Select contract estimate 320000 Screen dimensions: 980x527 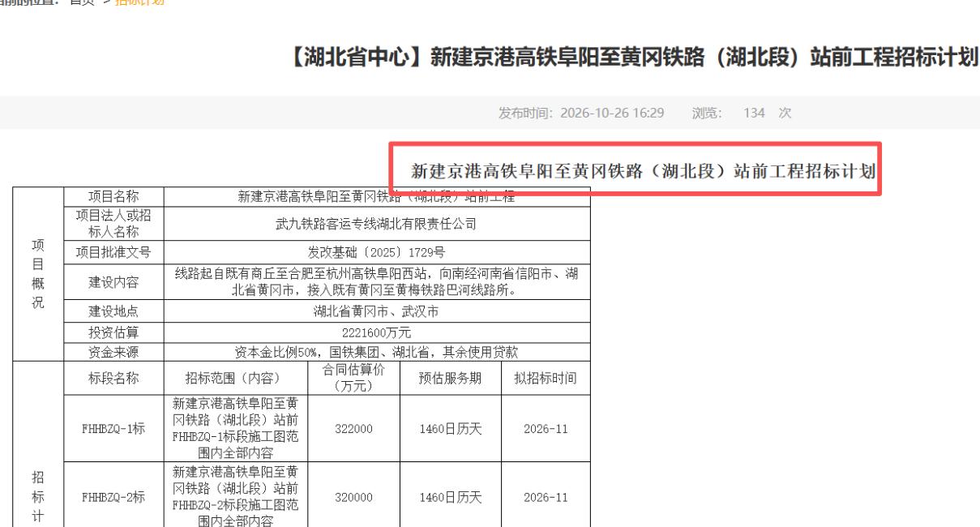click(x=354, y=497)
